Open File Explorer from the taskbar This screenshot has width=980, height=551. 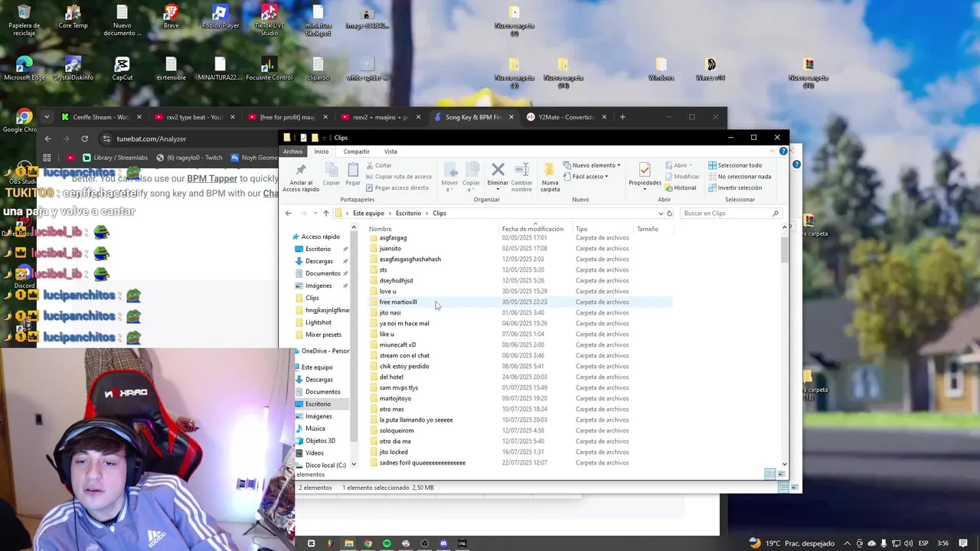(x=348, y=543)
